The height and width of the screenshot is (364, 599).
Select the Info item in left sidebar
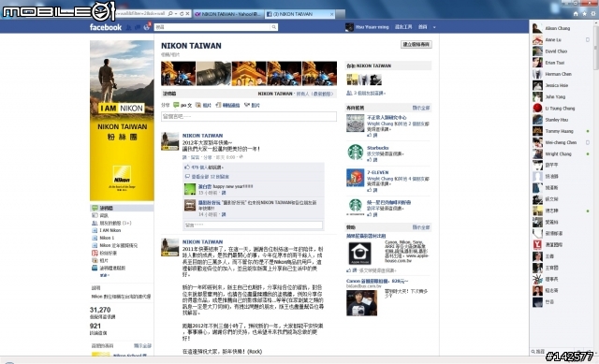point(100,216)
